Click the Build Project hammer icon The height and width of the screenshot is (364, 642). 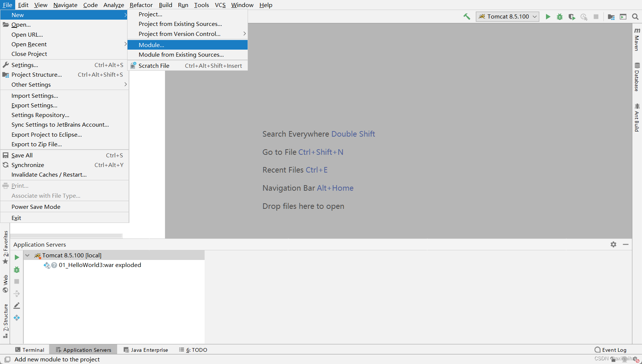[467, 17]
